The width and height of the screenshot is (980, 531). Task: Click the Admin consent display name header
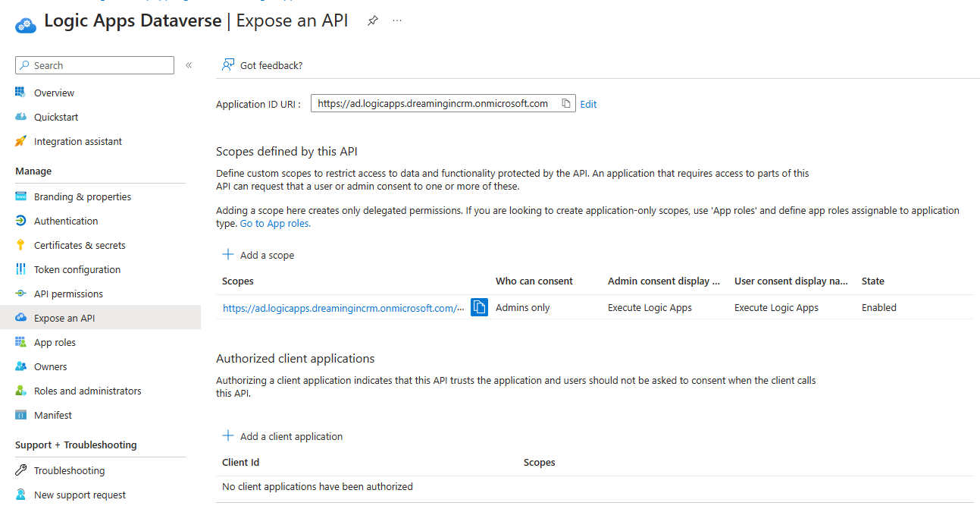(664, 281)
